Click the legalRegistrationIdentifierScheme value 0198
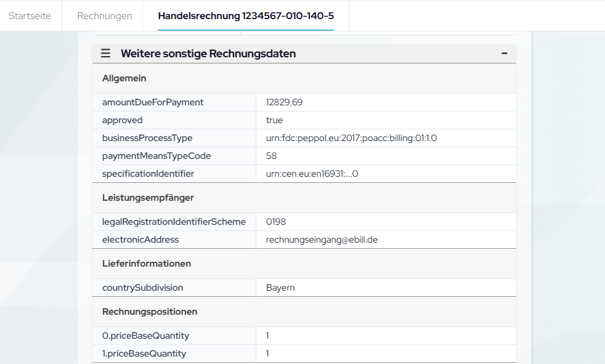Screen dimensions: 605x364 (x=276, y=222)
